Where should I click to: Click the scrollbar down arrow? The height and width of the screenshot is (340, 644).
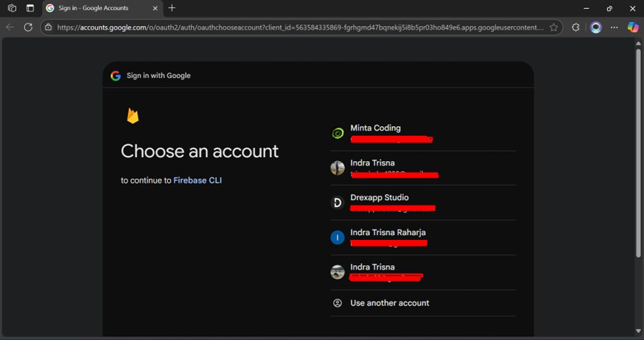click(639, 331)
